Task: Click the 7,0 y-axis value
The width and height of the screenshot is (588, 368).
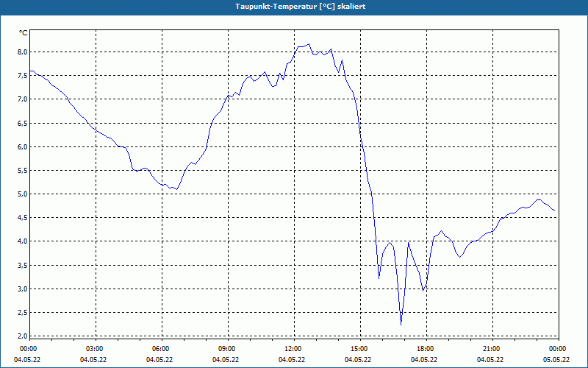Action: [x=23, y=99]
